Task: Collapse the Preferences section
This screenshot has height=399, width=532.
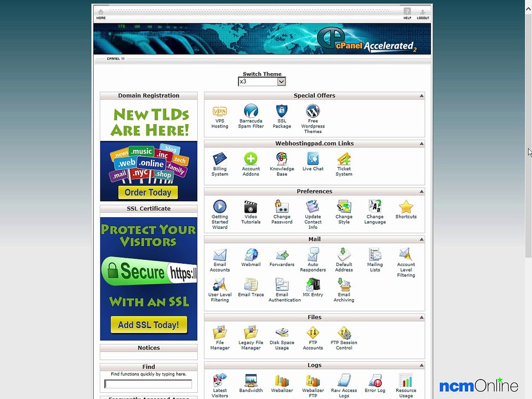Action: click(421, 191)
